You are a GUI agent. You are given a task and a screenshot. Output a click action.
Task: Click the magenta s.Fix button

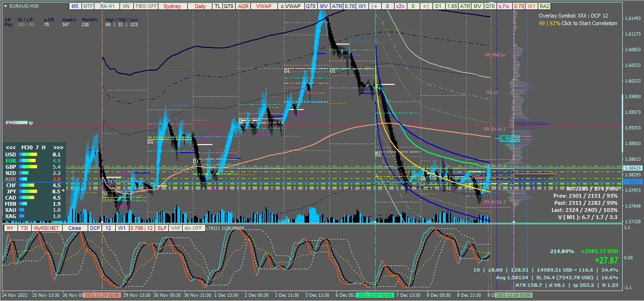(x=505, y=6)
